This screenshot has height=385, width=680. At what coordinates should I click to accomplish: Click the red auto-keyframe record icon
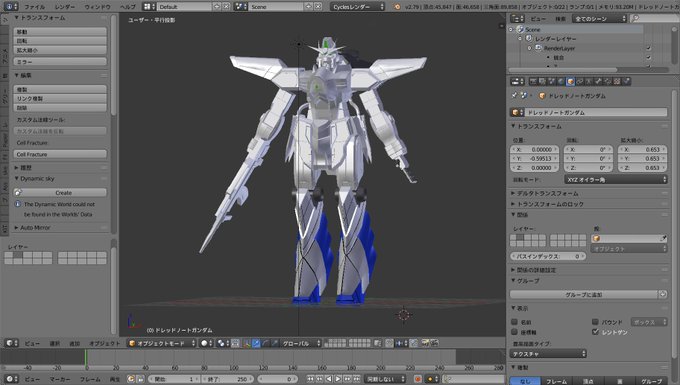418,379
